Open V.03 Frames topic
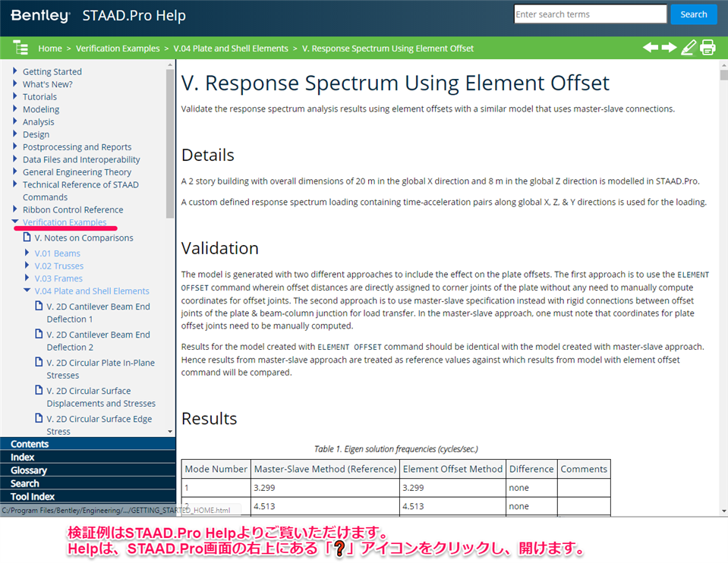Screen dimensions: 728x563 pos(58,278)
